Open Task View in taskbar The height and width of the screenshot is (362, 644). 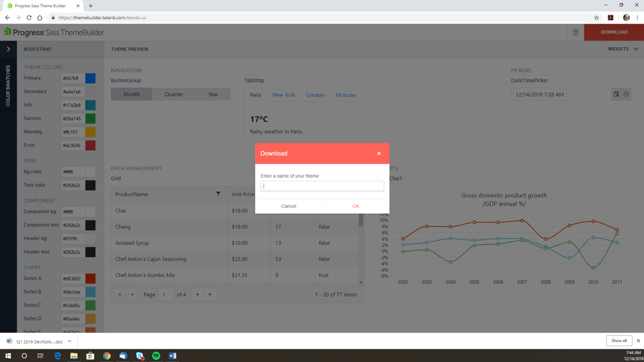click(40, 356)
